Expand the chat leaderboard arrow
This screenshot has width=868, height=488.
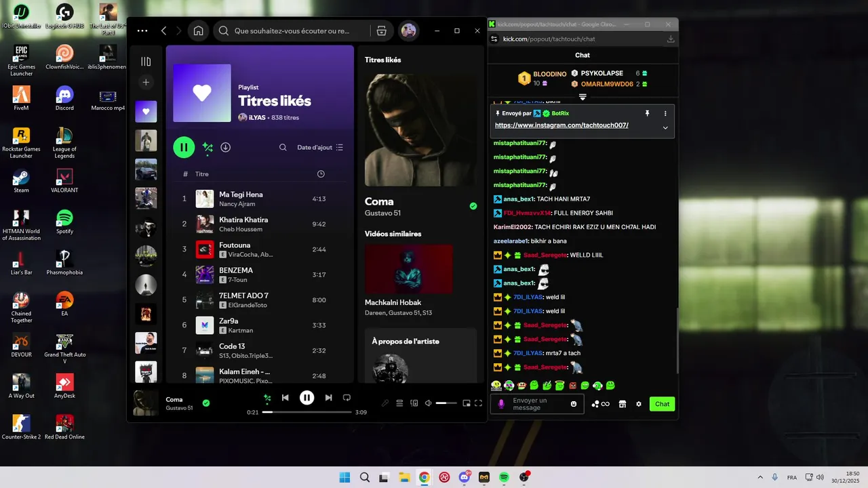[583, 98]
